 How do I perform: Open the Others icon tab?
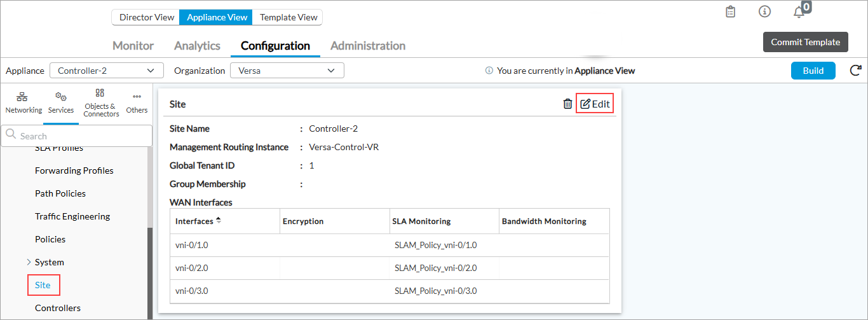(x=137, y=102)
